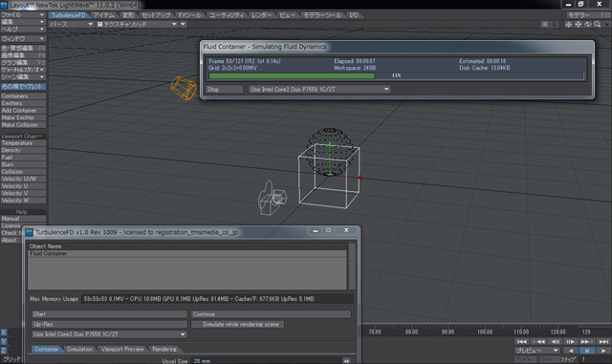The width and height of the screenshot is (612, 364).
Task: Click the Make Collision button
Action: (x=23, y=125)
